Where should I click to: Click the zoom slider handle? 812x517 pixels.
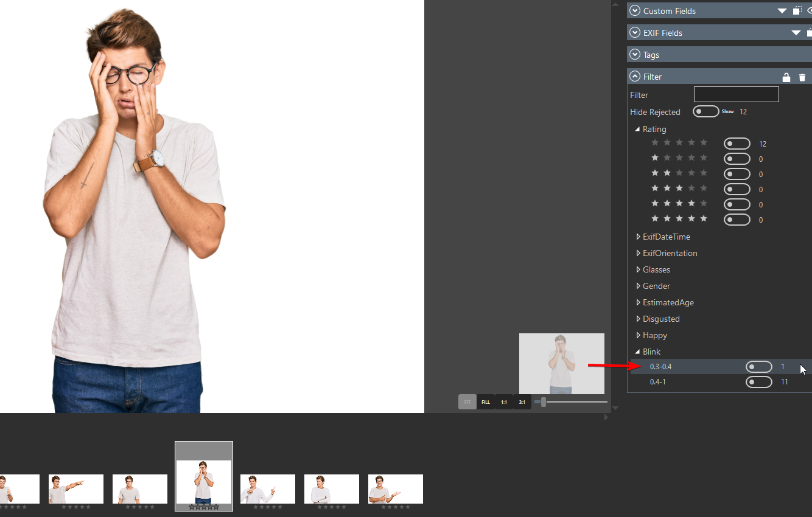pos(544,402)
